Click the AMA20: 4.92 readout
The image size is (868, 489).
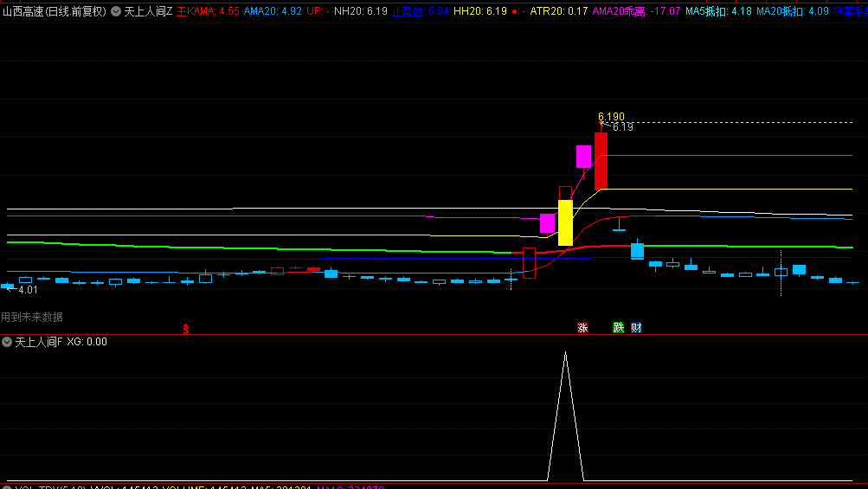(273, 11)
